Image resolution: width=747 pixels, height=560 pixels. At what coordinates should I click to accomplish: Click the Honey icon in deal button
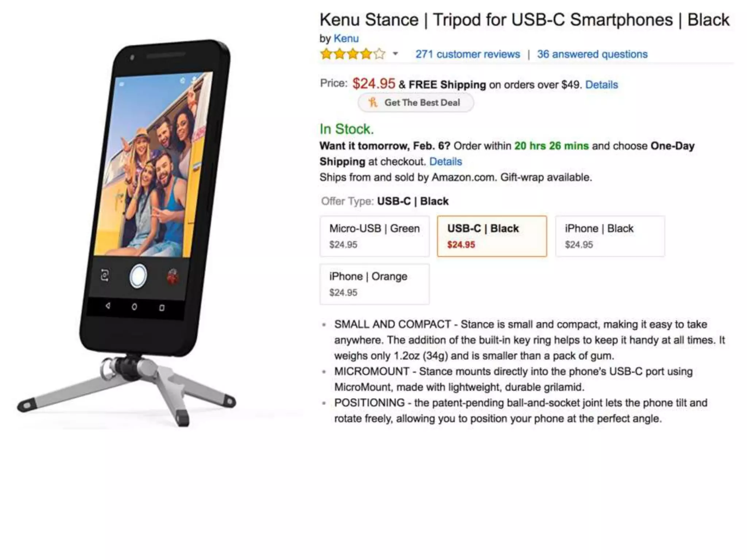click(x=373, y=102)
